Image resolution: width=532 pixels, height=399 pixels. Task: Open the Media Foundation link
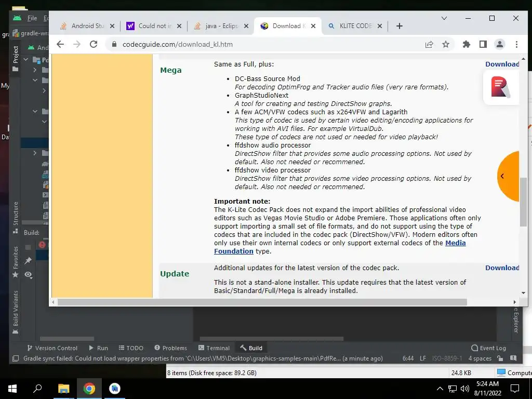455,243
